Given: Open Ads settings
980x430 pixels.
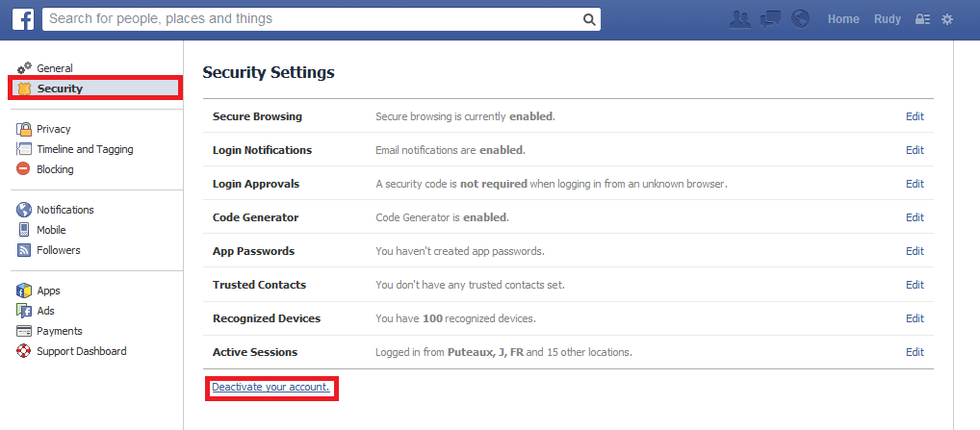Looking at the screenshot, I should [45, 310].
